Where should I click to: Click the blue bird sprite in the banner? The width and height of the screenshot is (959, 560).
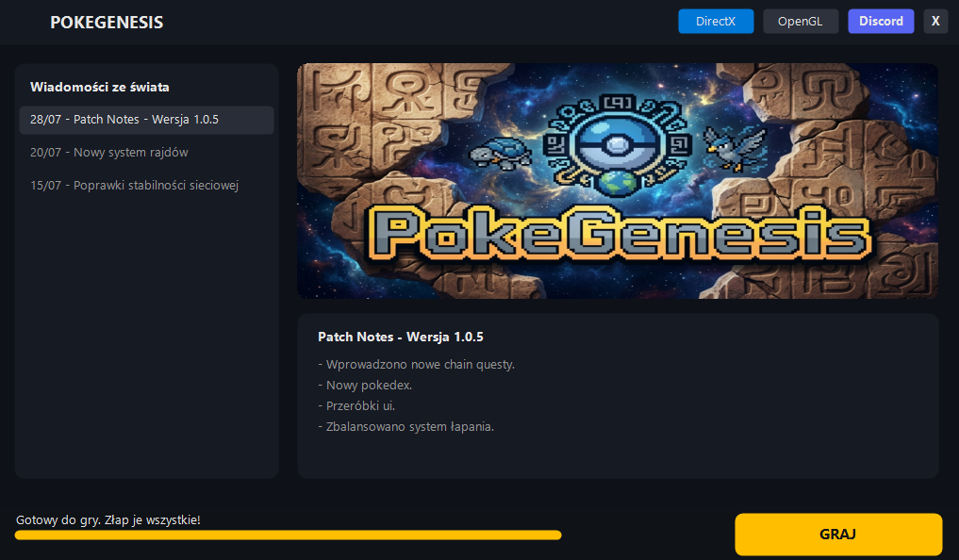pyautogui.click(x=733, y=149)
